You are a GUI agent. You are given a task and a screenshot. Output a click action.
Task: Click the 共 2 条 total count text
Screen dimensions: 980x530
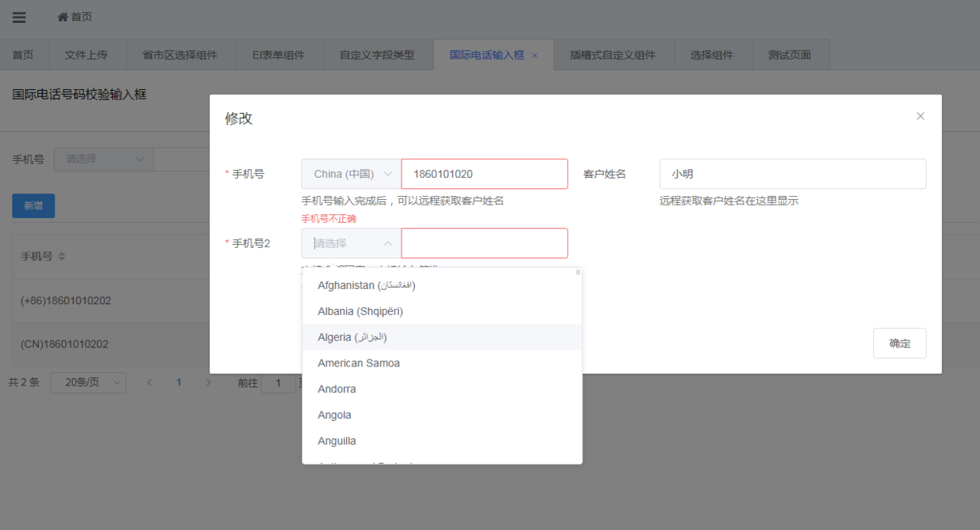point(24,382)
